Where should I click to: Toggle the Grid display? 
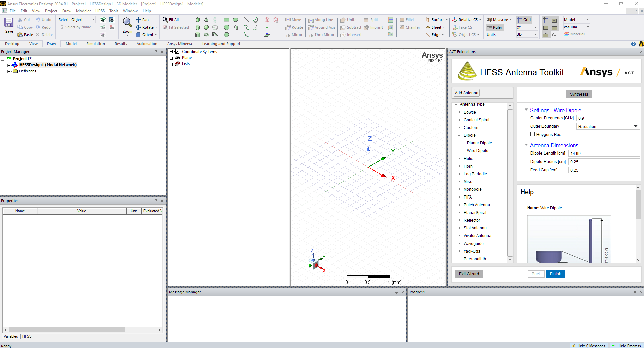coord(524,19)
